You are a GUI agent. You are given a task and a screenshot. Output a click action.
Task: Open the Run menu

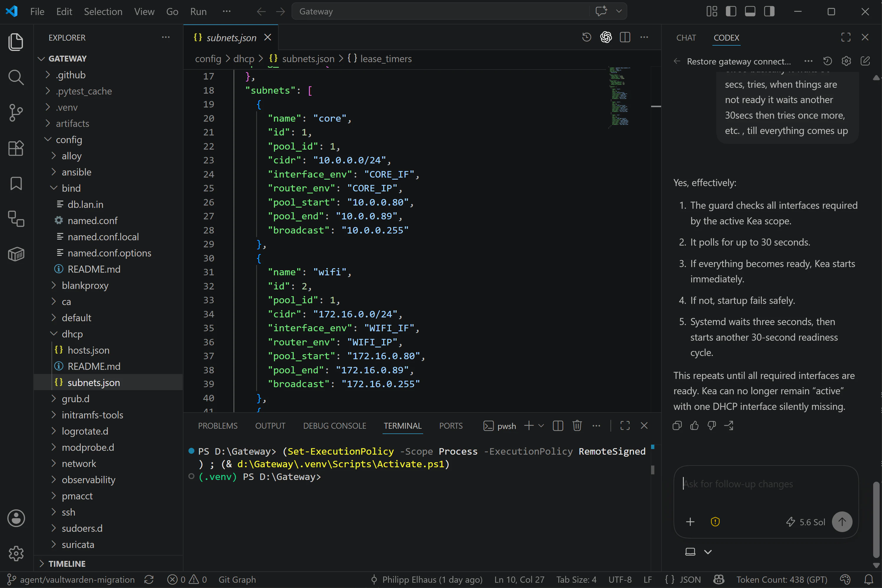(x=198, y=11)
